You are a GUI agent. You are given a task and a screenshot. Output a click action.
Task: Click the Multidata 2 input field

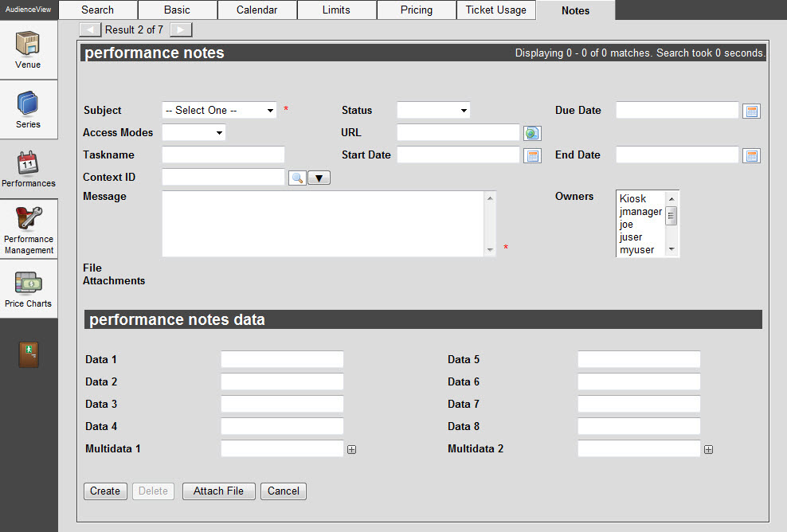tap(639, 448)
